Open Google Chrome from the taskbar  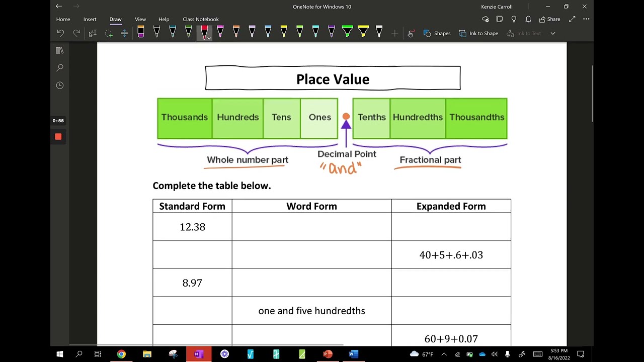(x=121, y=354)
